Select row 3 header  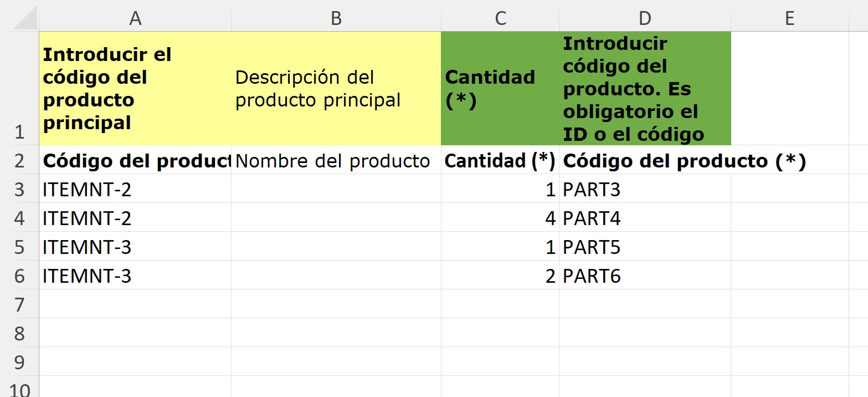tap(19, 189)
